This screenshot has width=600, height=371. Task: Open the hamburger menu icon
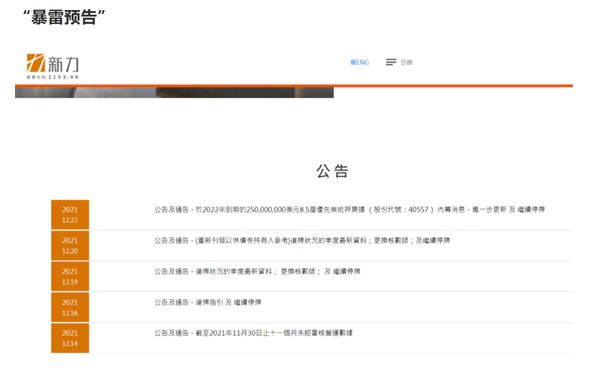click(391, 62)
